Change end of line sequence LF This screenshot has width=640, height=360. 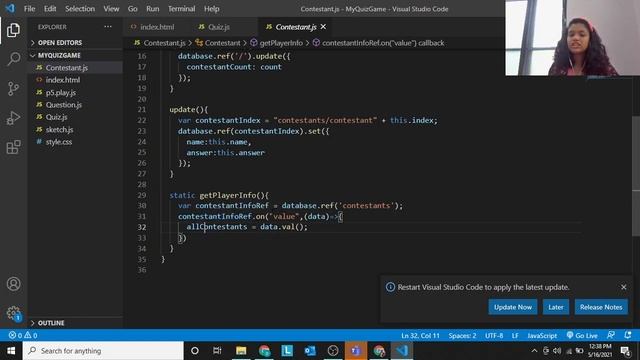515,335
